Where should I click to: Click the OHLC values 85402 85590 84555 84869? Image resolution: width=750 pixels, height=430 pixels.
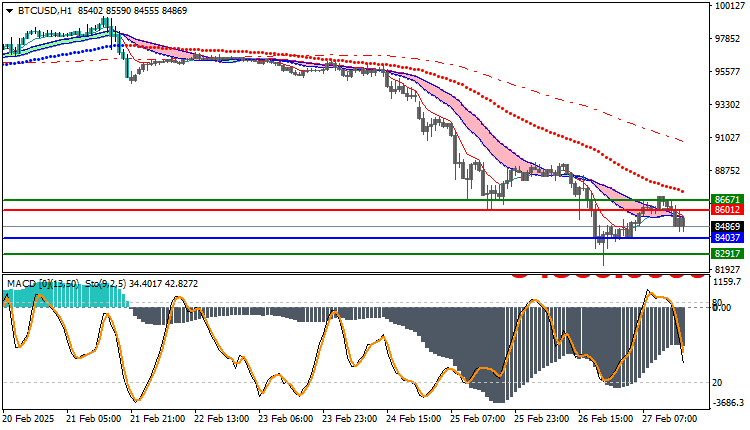(132, 11)
